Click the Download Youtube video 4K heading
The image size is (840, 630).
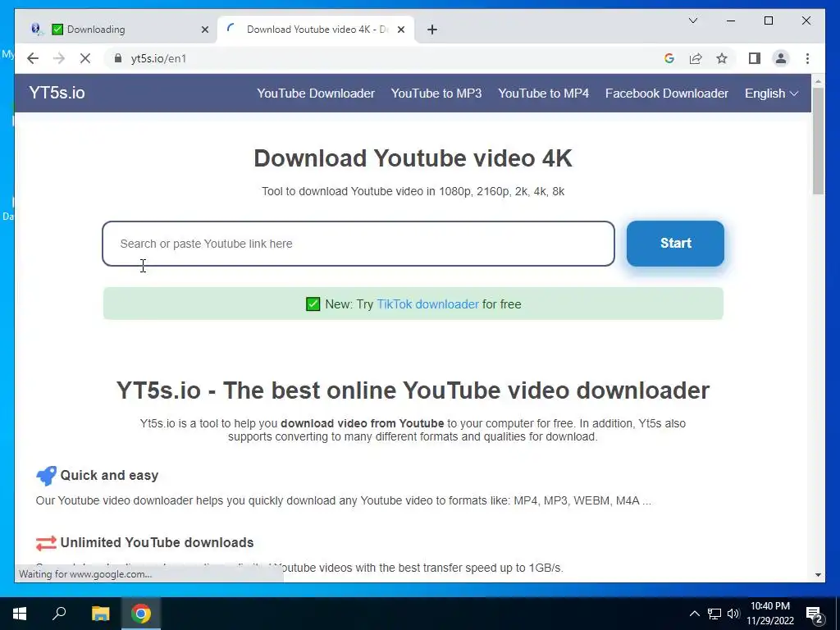click(x=413, y=158)
